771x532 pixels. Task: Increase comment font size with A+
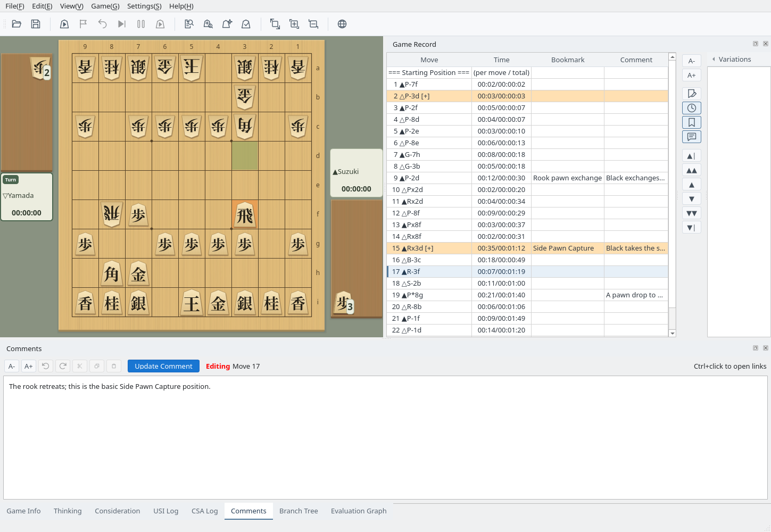[29, 366]
